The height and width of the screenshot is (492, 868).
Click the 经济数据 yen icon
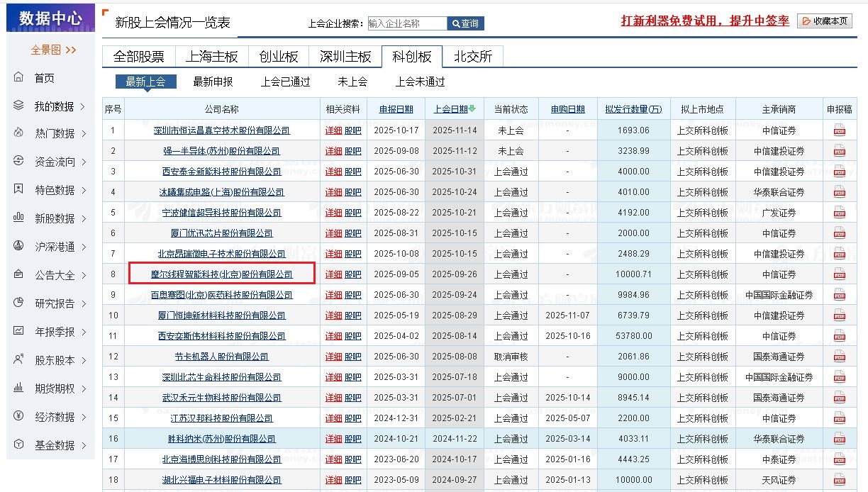(19, 417)
